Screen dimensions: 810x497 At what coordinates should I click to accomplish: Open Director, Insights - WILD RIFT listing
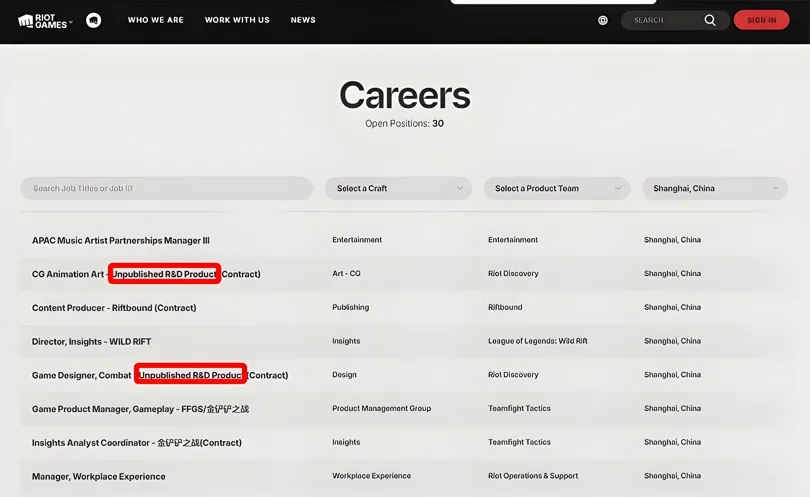point(92,342)
